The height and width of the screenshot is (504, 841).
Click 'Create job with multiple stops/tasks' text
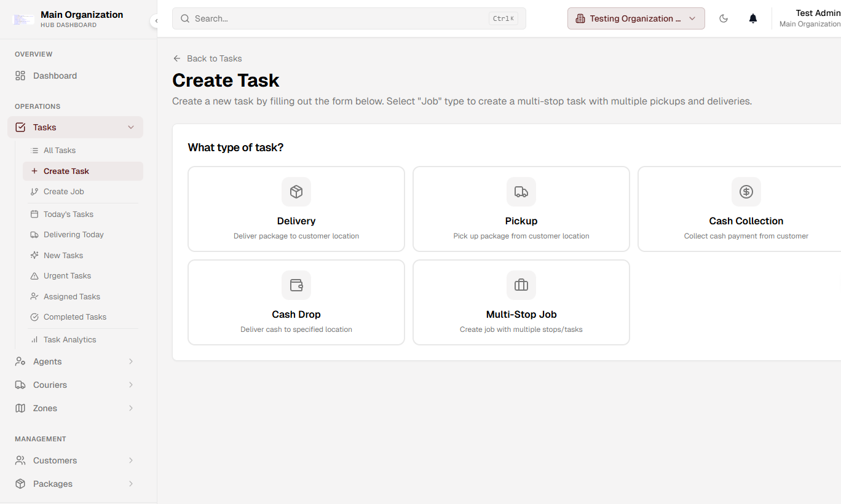pos(521,329)
